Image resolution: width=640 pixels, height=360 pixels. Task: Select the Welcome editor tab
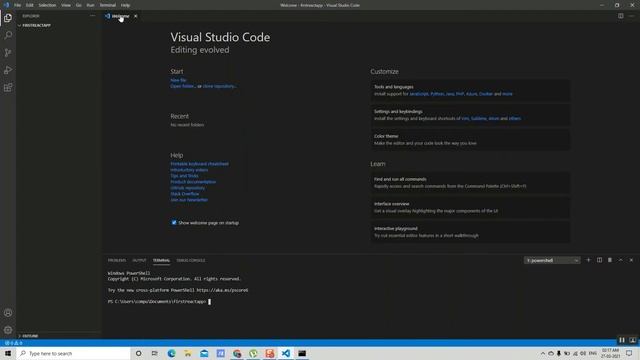click(x=121, y=16)
